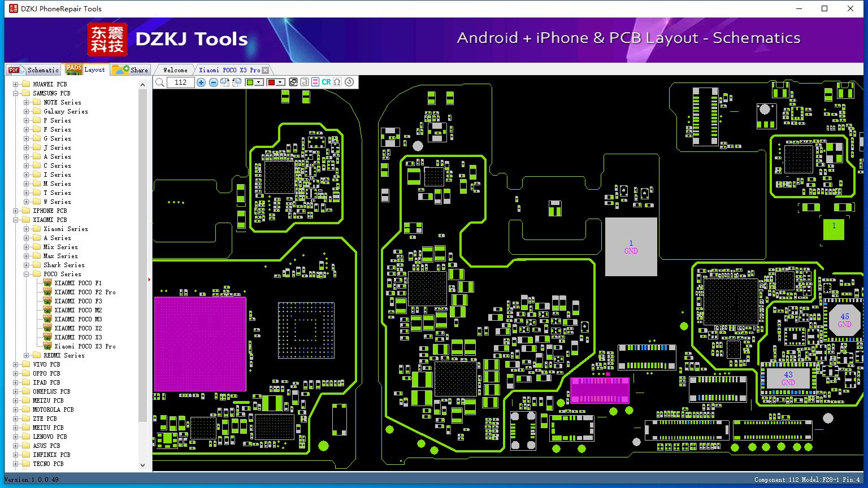Viewport: 868px width, 488px height.
Task: Switch to the Layout tab
Action: 86,69
